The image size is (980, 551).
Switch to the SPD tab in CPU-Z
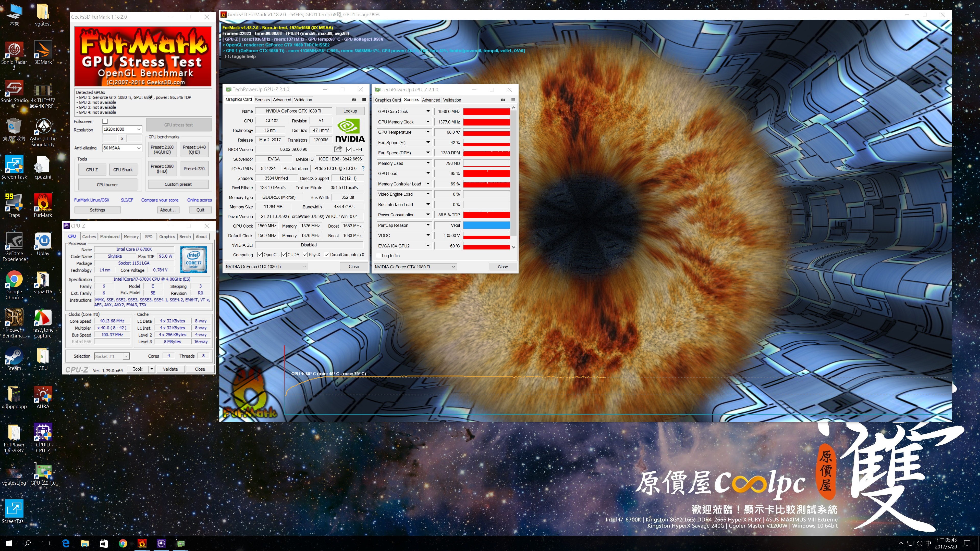[149, 236]
